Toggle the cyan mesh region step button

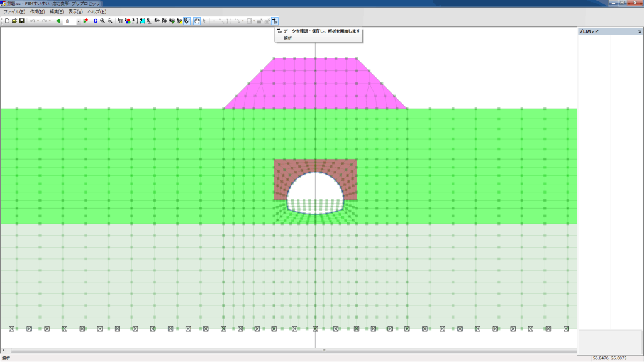[x=143, y=21]
